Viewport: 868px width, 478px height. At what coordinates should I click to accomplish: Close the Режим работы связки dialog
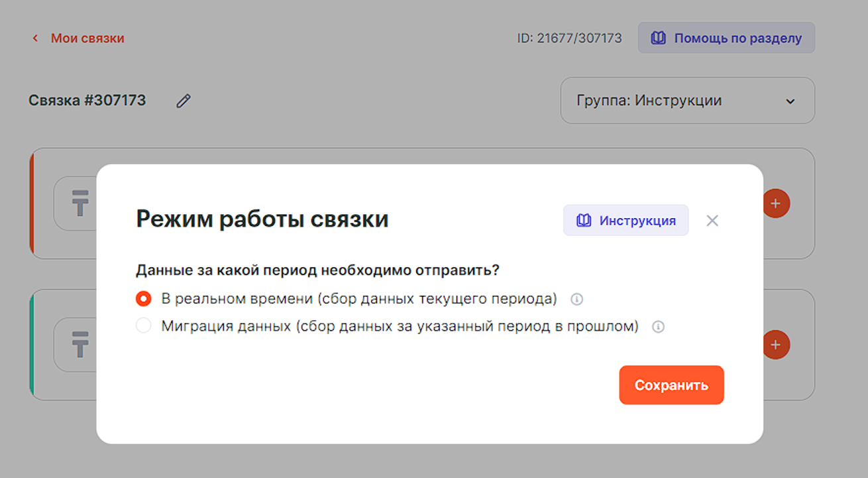click(712, 221)
